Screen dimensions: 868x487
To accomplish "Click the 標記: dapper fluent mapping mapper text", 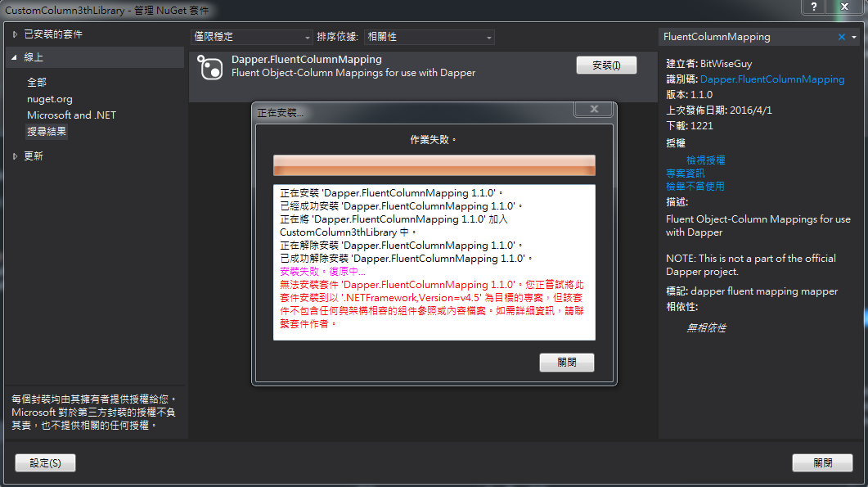I will 752,291.
